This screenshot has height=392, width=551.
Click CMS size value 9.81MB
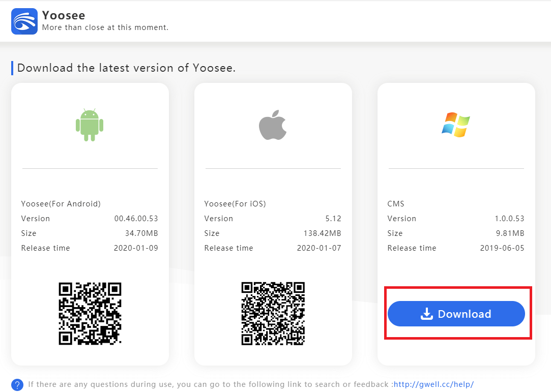(x=510, y=233)
